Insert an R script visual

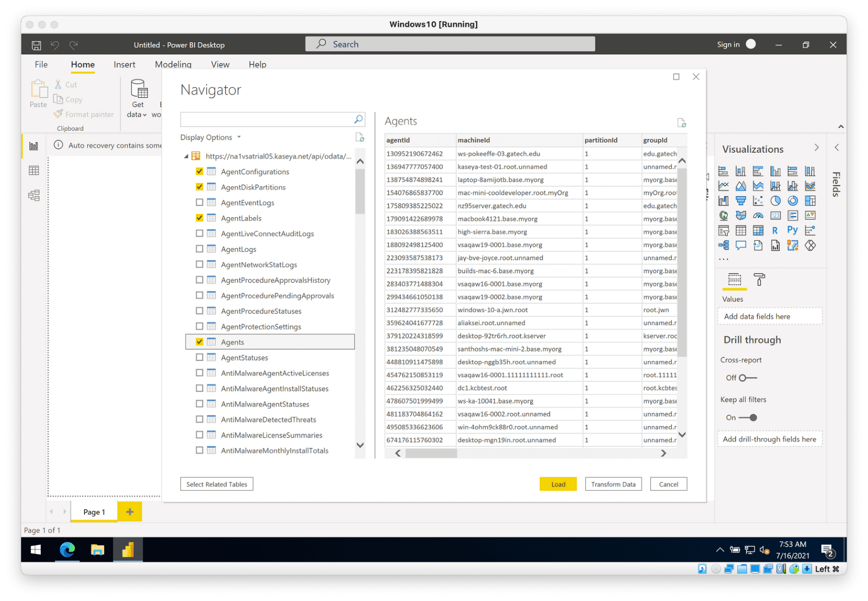(x=775, y=231)
